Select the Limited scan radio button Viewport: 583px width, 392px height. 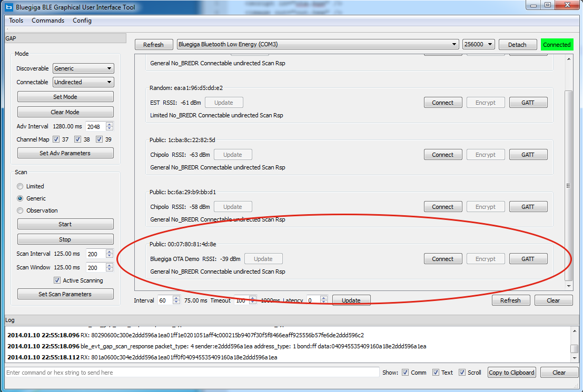pyautogui.click(x=20, y=186)
